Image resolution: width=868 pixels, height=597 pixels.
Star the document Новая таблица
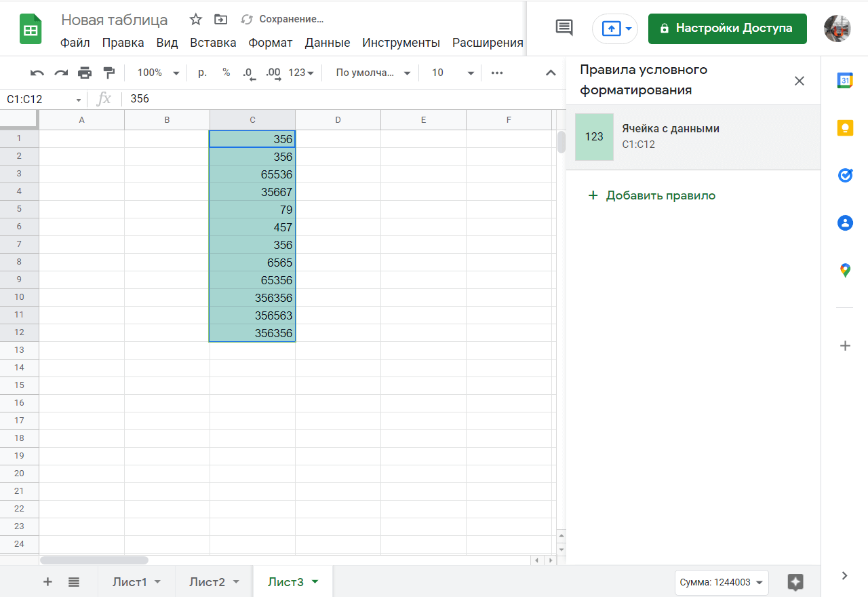(x=195, y=19)
